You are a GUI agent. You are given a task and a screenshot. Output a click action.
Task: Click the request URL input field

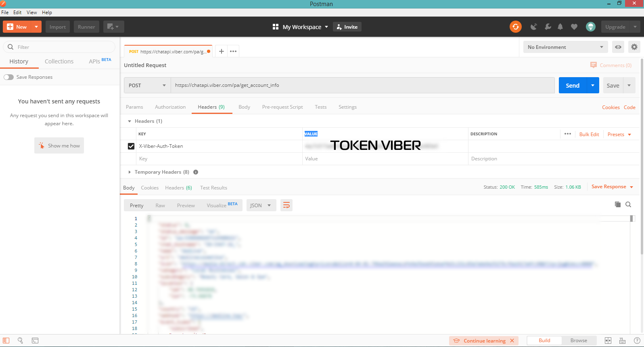point(362,85)
